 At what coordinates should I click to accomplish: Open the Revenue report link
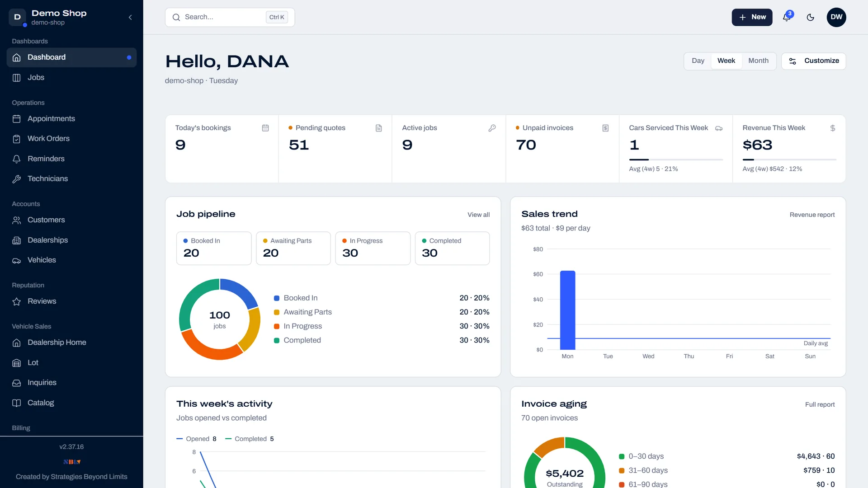coord(812,215)
